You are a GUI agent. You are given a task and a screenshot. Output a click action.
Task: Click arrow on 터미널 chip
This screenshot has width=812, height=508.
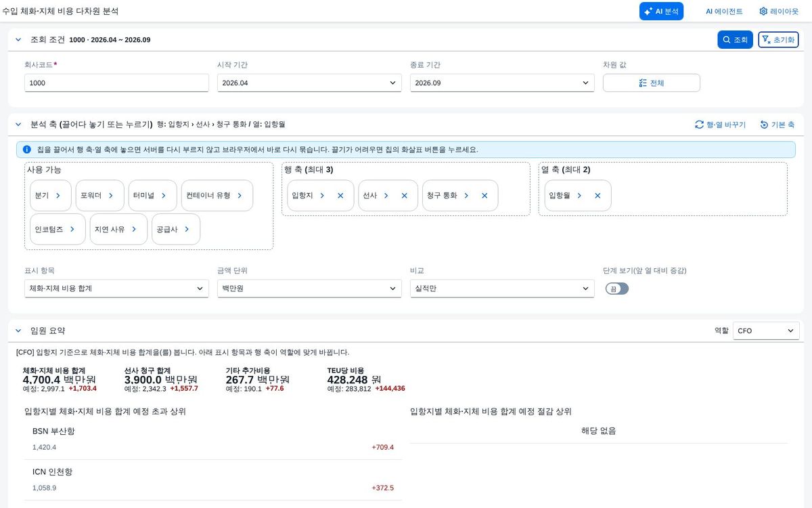coord(164,195)
